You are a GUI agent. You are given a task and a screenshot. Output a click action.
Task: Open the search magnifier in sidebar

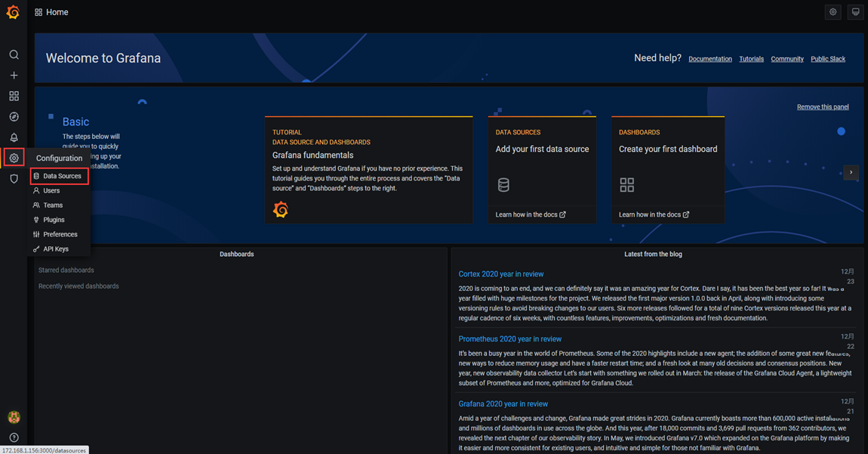14,54
